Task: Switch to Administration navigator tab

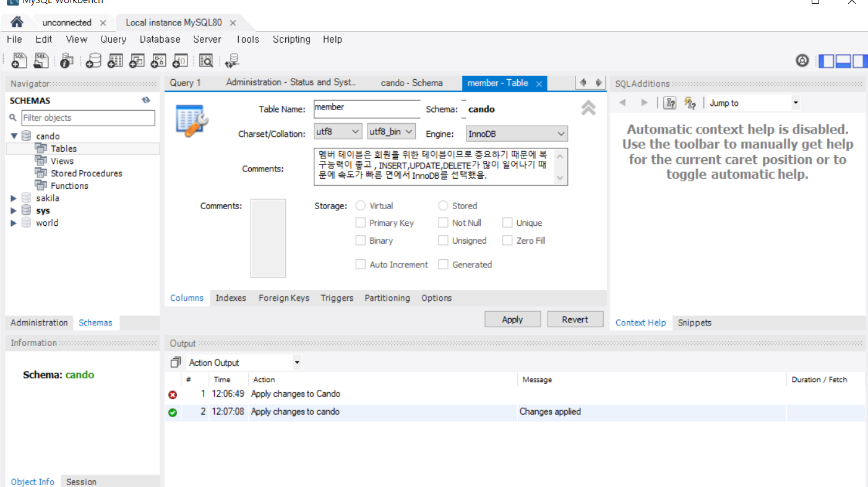Action: [39, 322]
